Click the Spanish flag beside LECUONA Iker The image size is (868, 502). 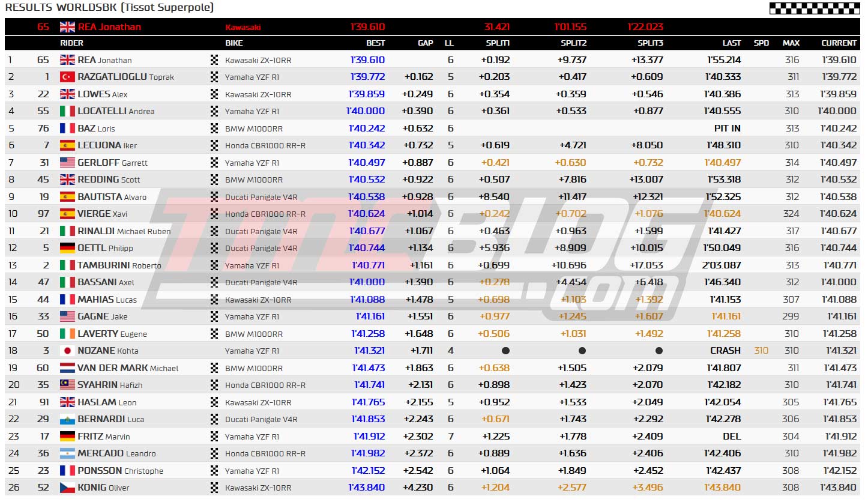[67, 145]
